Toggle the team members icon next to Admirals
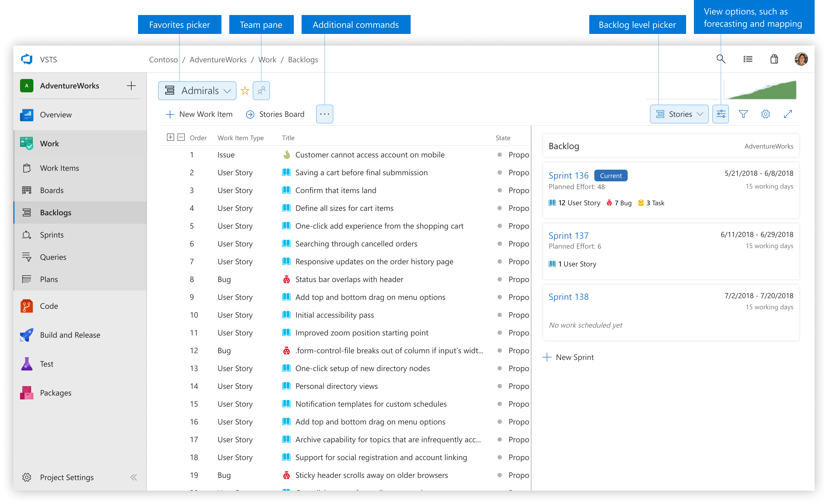 point(261,90)
